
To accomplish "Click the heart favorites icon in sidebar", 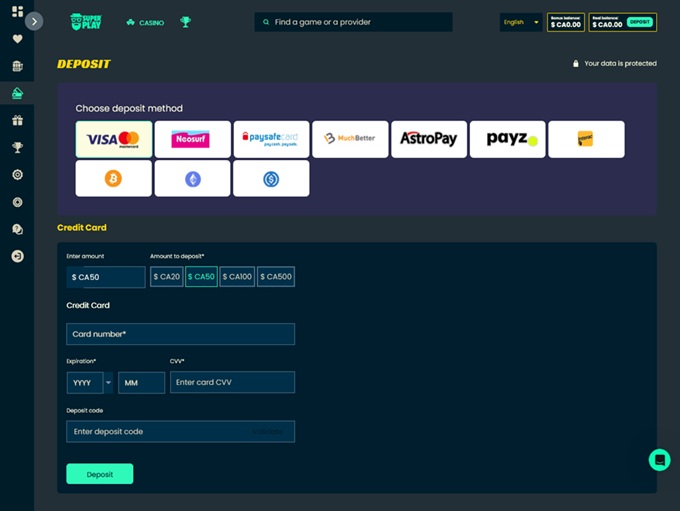I will tap(17, 39).
